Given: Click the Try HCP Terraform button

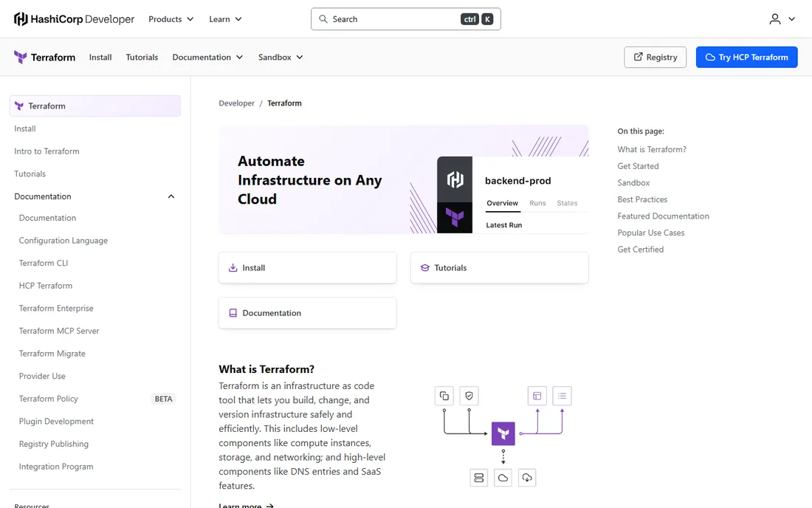Looking at the screenshot, I should [x=747, y=57].
